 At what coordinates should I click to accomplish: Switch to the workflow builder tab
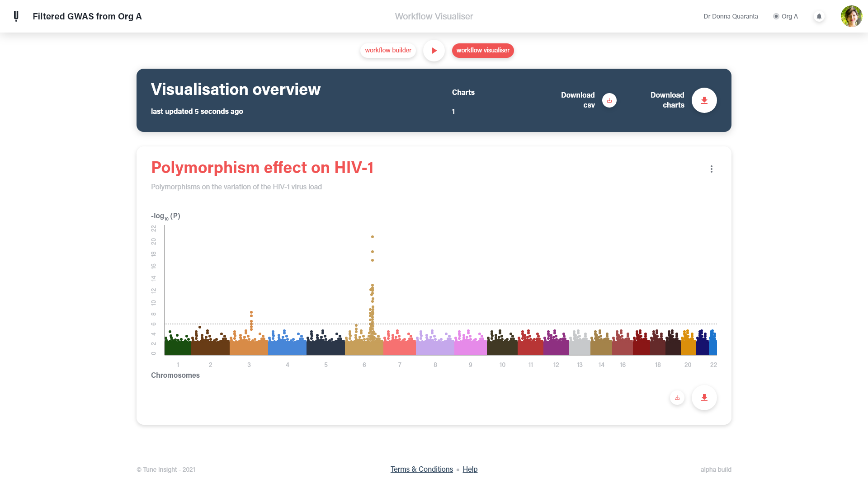point(388,50)
